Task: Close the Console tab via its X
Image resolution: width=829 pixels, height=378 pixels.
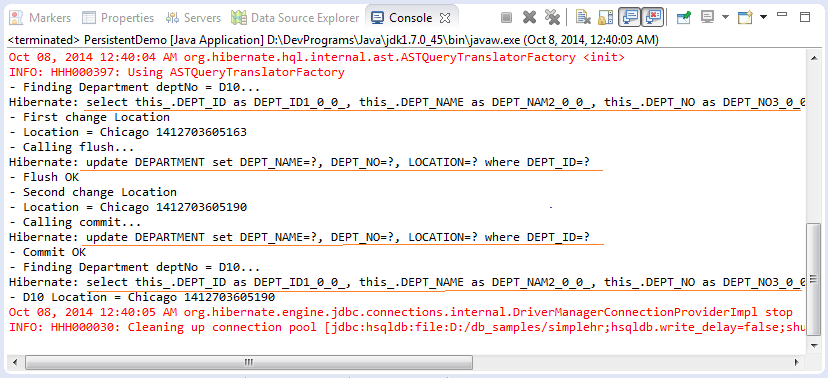Action: (445, 18)
